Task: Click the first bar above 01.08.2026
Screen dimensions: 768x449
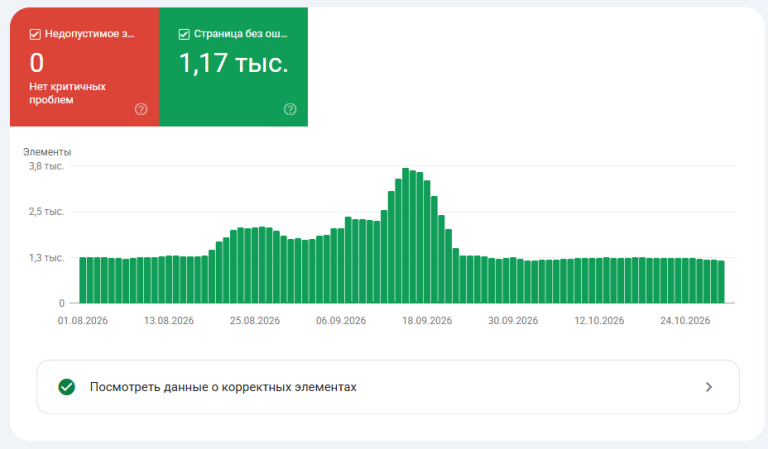Action: click(83, 280)
